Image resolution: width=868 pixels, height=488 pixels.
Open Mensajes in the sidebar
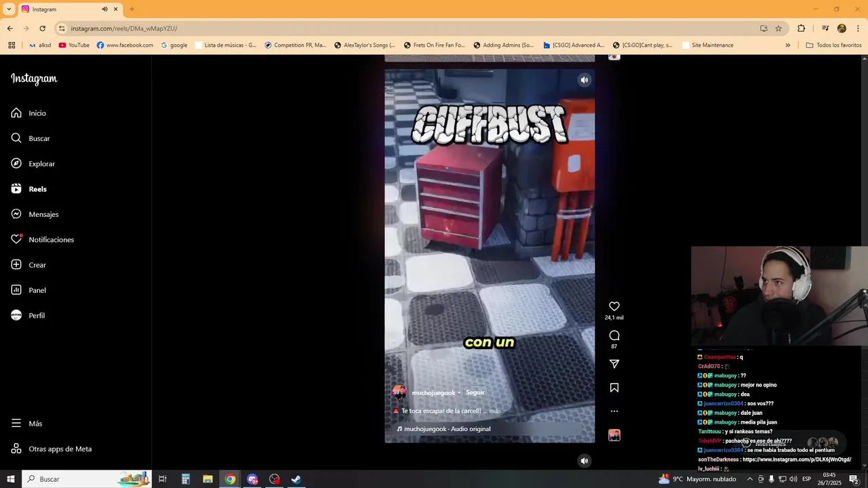pos(35,214)
